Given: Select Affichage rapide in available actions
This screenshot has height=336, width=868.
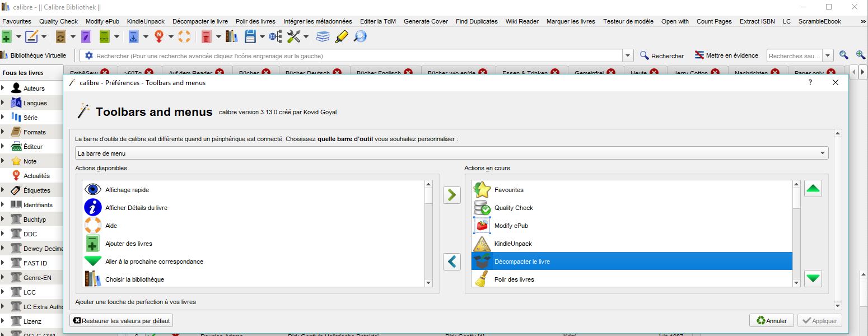Looking at the screenshot, I should tap(254, 190).
